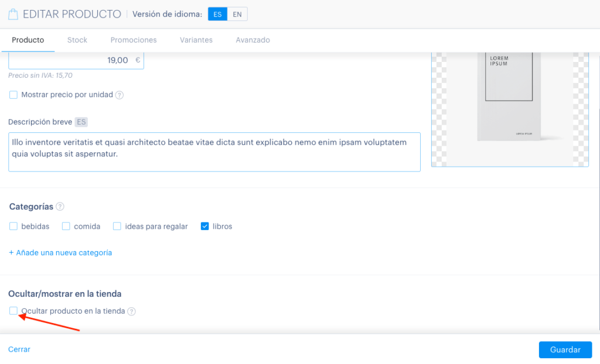The width and height of the screenshot is (600, 364).
Task: Click the Versión de idioma label
Action: click(x=167, y=14)
